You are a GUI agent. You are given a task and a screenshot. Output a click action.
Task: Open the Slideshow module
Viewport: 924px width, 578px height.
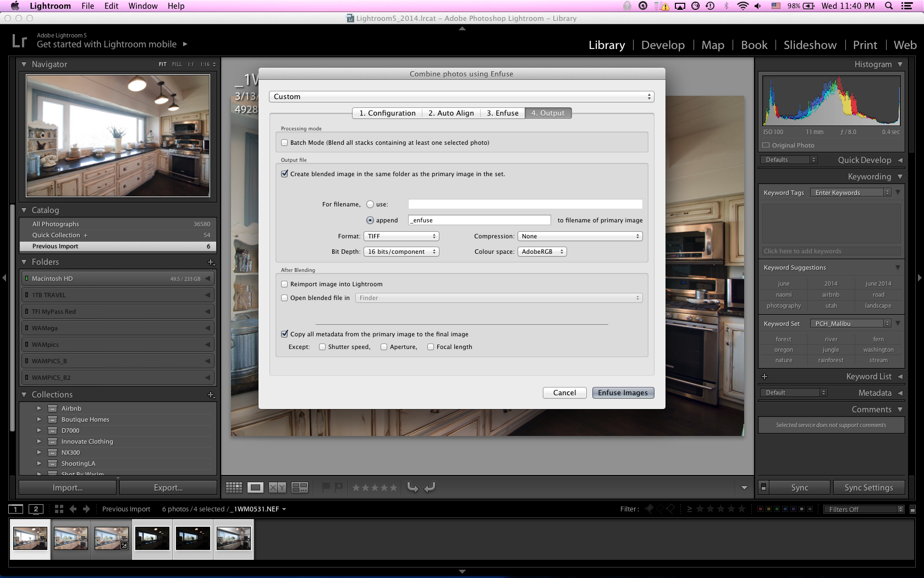810,45
